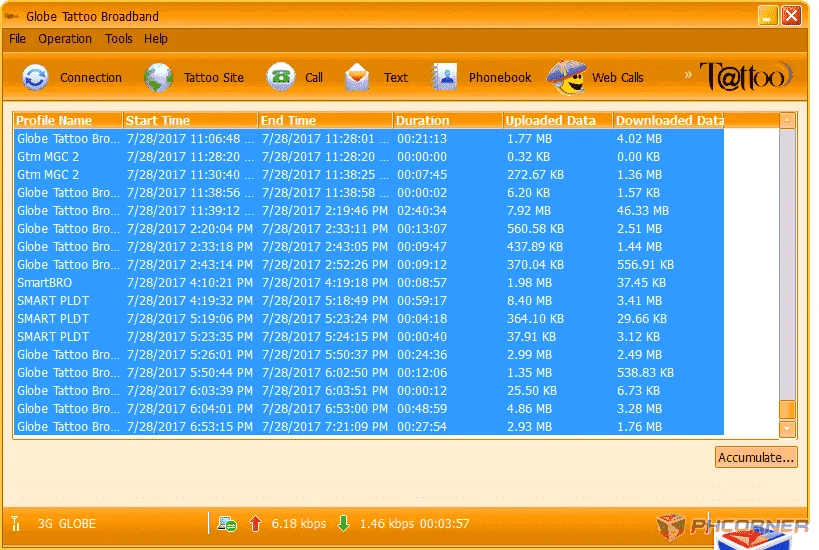Click the Connection refresh icon

[36, 77]
